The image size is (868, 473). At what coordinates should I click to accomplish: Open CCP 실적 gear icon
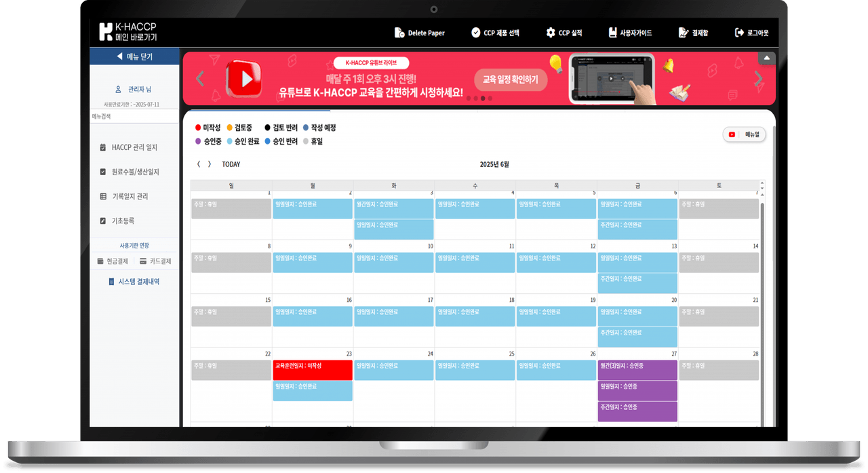551,33
